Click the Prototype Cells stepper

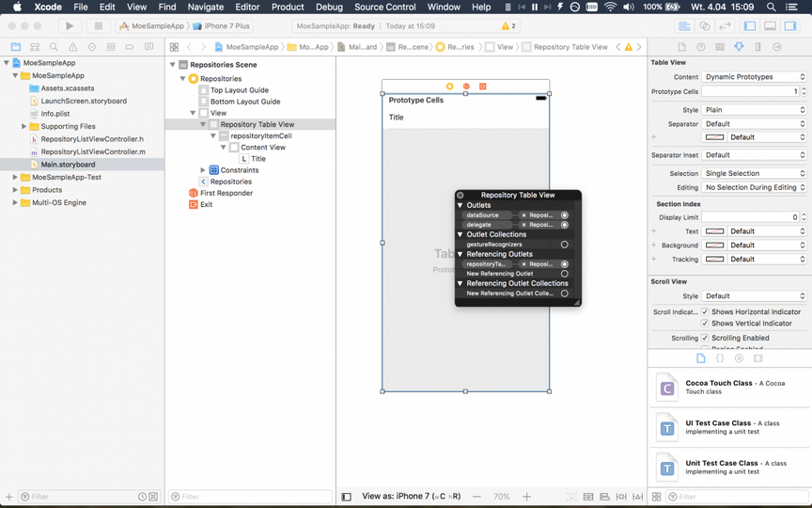pyautogui.click(x=804, y=91)
